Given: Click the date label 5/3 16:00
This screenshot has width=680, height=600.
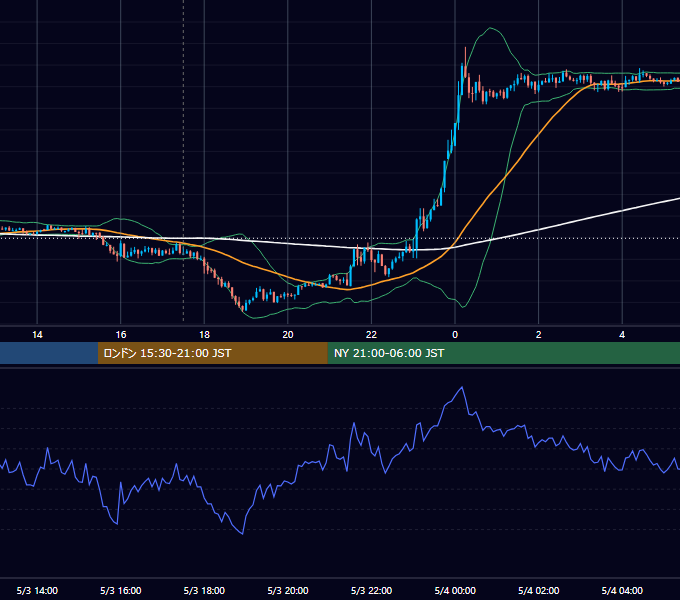Looking at the screenshot, I should click(121, 590).
